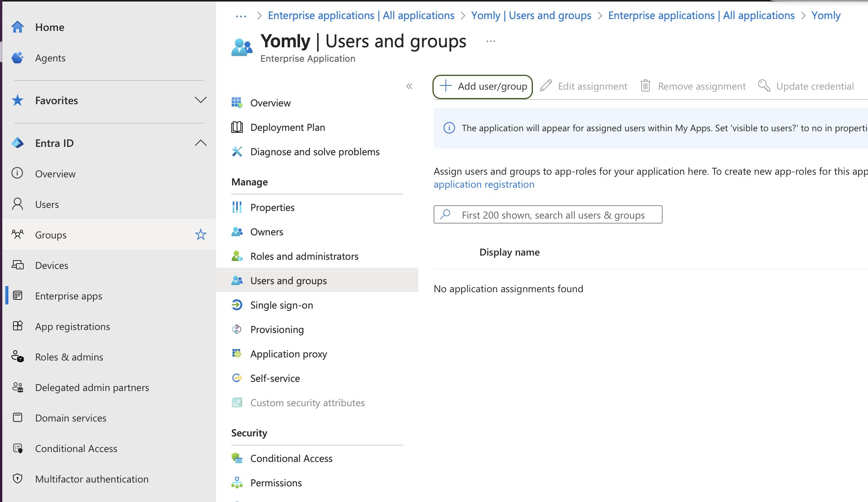Expand the Favorites section chevron
Image resolution: width=868 pixels, height=502 pixels.
coord(200,100)
